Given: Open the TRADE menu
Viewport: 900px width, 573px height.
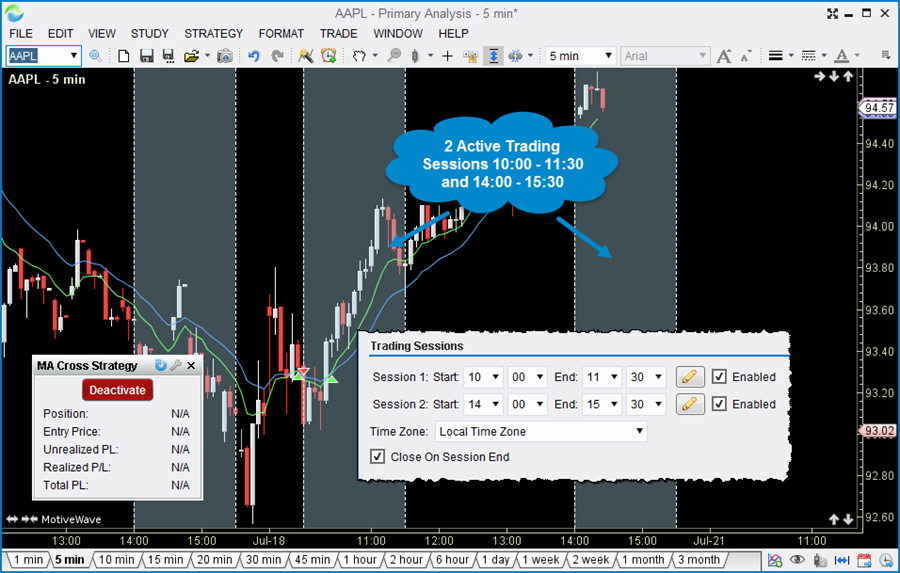Looking at the screenshot, I should click(339, 33).
